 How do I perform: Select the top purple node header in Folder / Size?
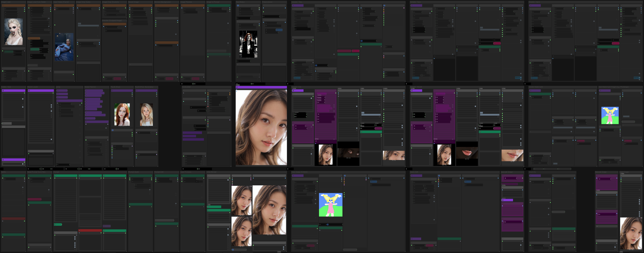14,90
